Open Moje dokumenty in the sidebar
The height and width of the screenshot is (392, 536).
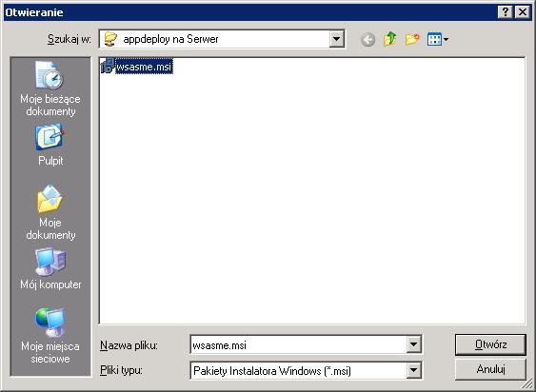click(50, 212)
